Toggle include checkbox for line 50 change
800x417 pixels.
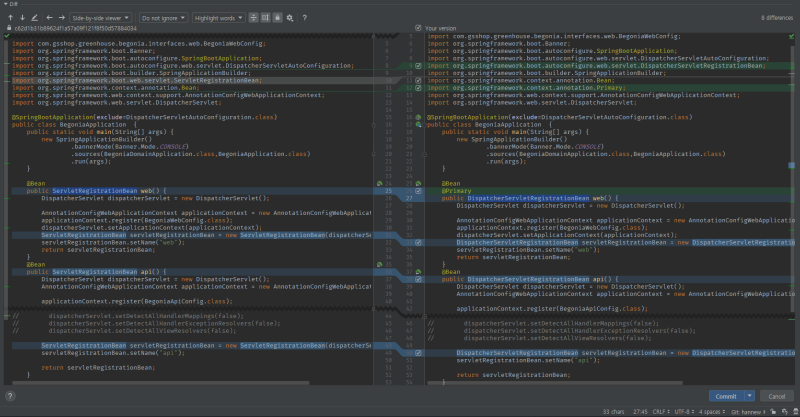click(x=418, y=353)
